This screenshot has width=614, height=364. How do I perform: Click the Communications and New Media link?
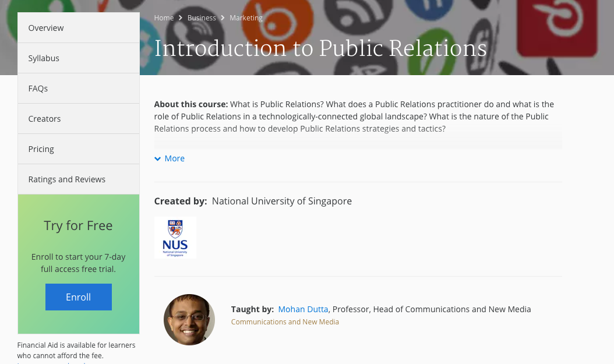point(285,322)
